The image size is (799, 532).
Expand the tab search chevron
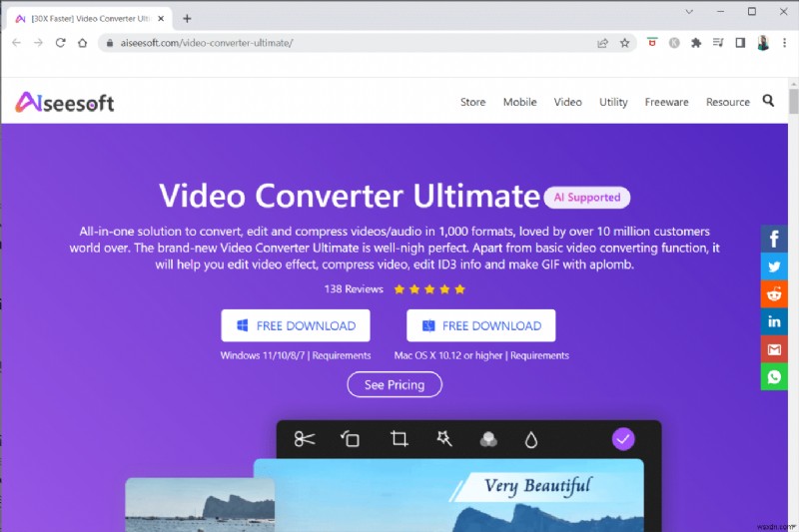(x=689, y=12)
